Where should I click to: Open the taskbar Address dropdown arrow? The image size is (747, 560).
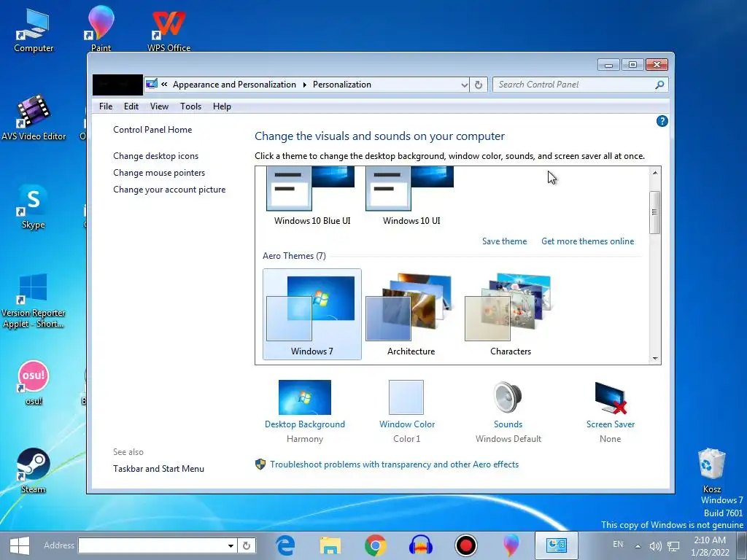click(231, 545)
